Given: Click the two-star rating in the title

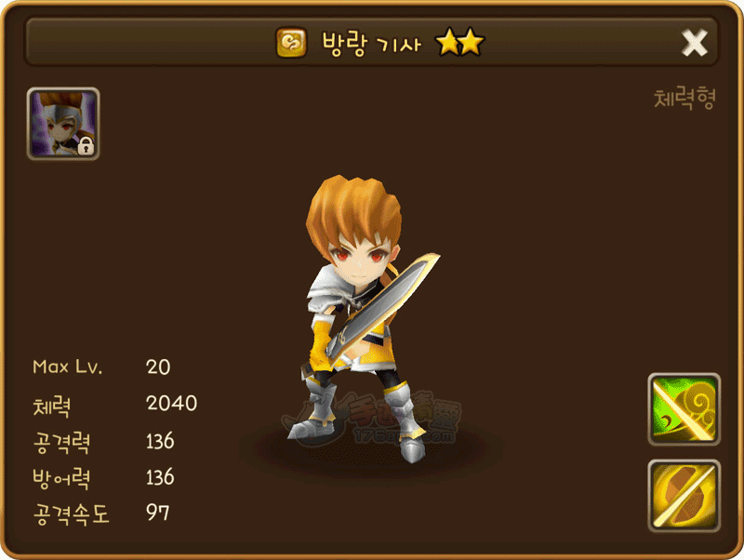Looking at the screenshot, I should coord(459,42).
